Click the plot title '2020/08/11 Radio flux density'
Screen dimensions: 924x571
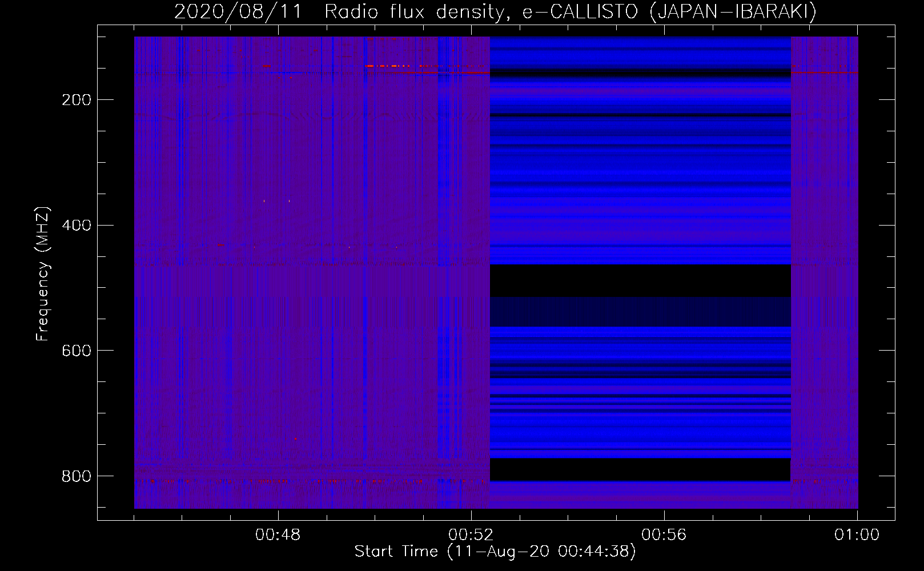[x=495, y=12]
